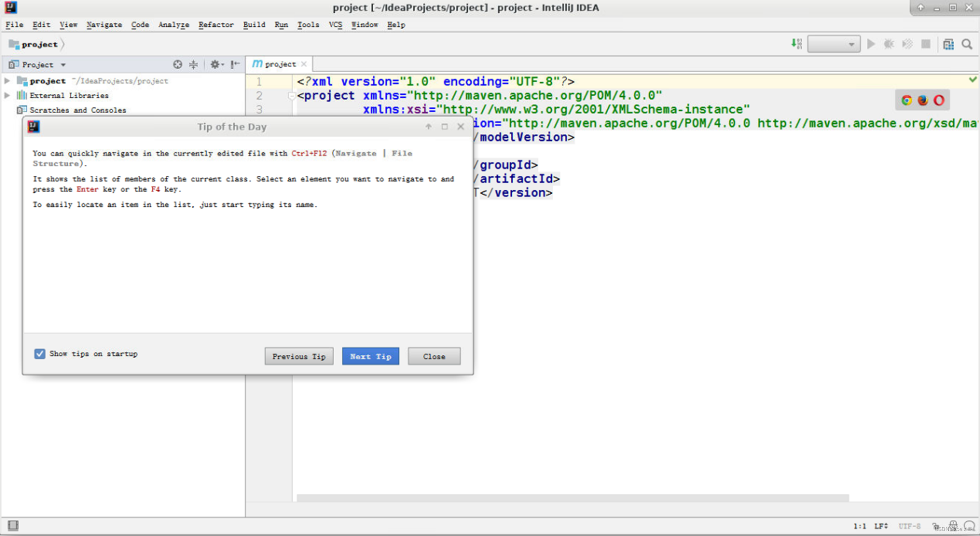Expand the project root tree node

[x=7, y=81]
